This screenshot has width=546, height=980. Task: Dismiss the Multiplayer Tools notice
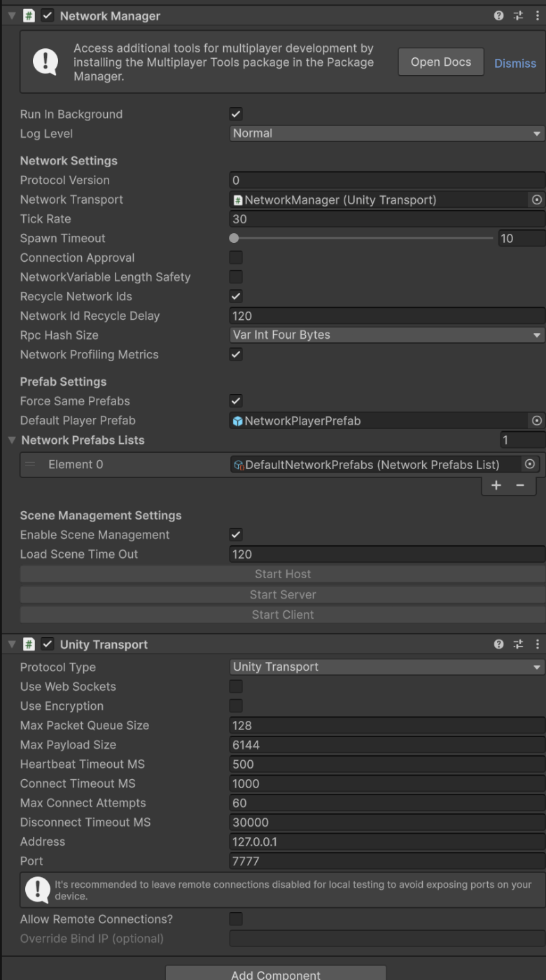point(515,63)
